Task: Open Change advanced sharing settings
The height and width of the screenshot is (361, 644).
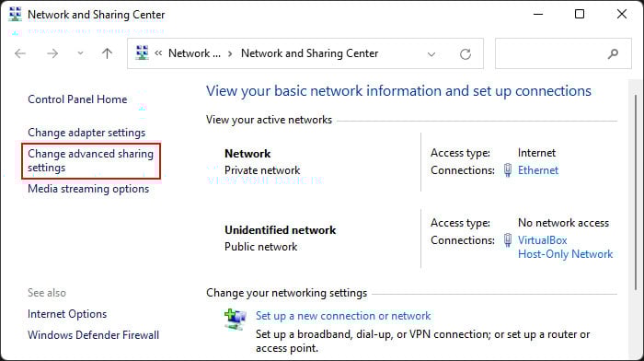Action: [x=90, y=161]
